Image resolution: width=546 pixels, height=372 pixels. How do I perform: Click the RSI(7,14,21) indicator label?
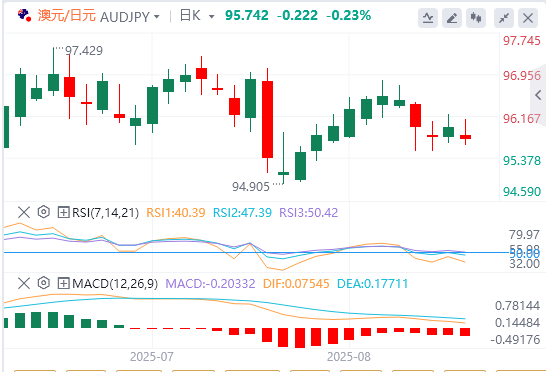(x=105, y=212)
